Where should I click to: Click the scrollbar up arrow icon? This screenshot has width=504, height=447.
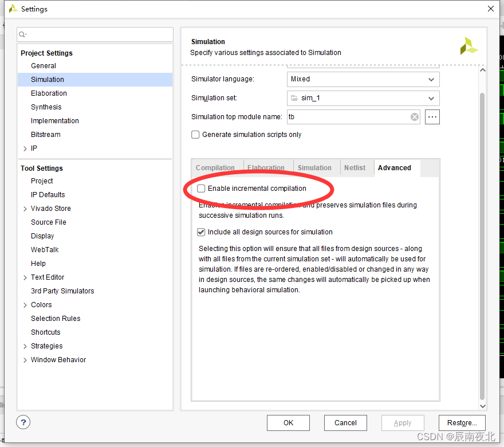(483, 69)
